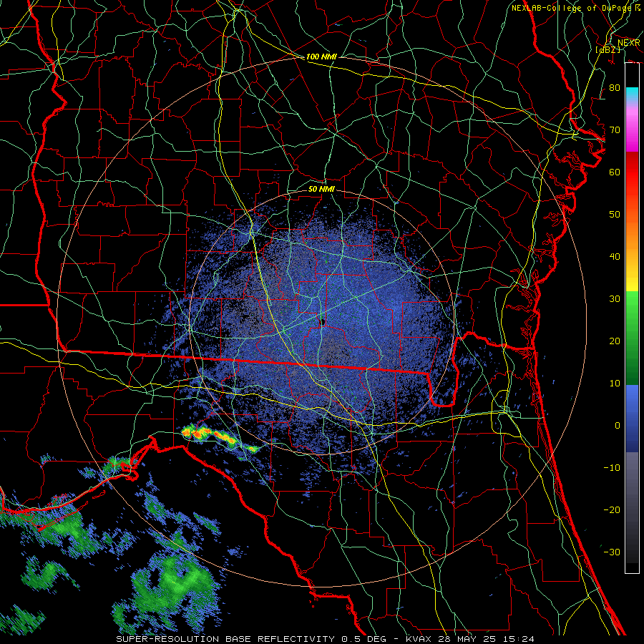The height and width of the screenshot is (644, 644).
Task: Click the '-30' value on the dBZ scale
Action: click(612, 552)
